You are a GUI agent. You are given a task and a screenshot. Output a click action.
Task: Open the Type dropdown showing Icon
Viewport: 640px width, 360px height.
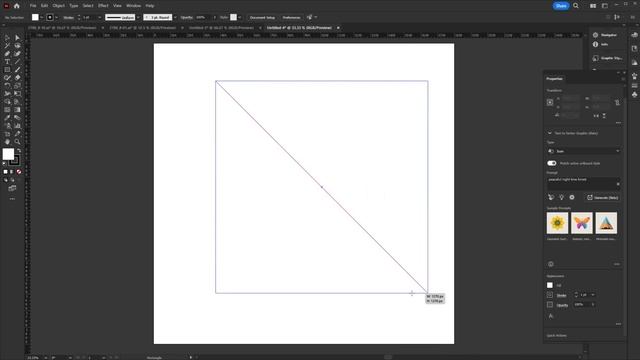pyautogui.click(x=584, y=151)
